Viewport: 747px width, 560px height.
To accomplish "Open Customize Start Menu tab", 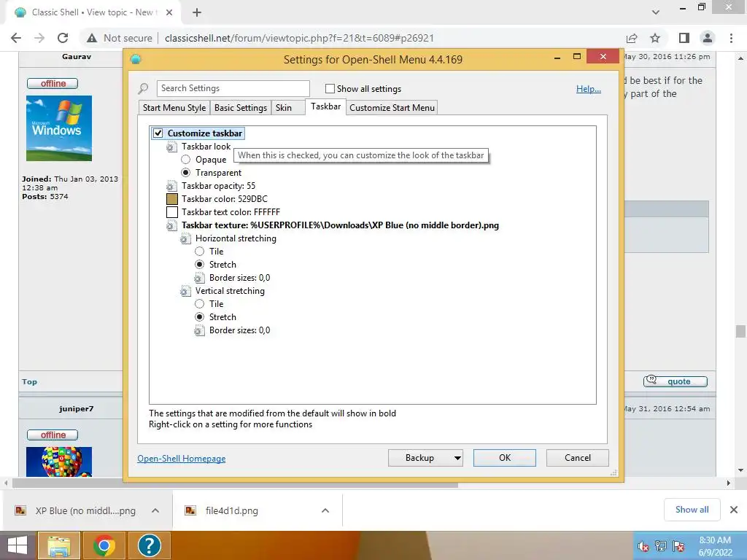I will pos(392,108).
